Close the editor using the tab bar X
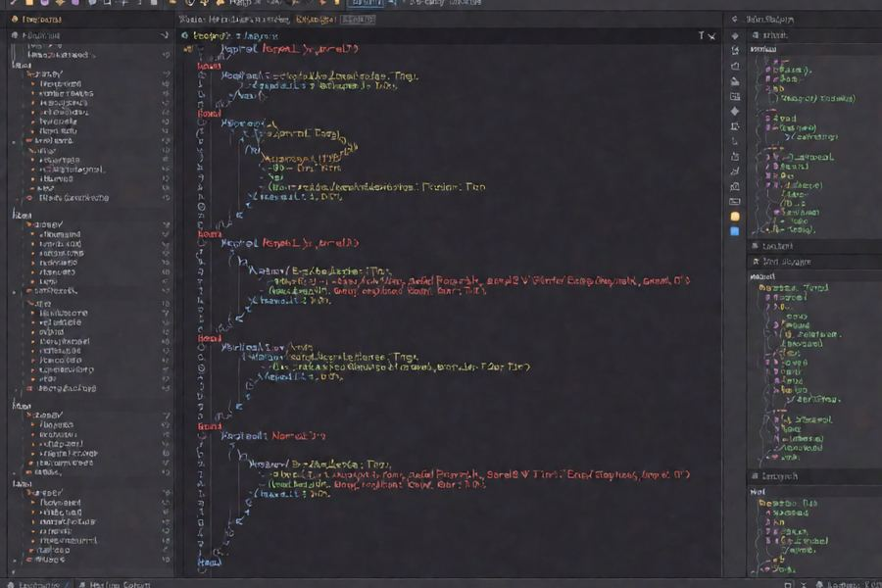Image resolution: width=882 pixels, height=588 pixels. pos(712,36)
